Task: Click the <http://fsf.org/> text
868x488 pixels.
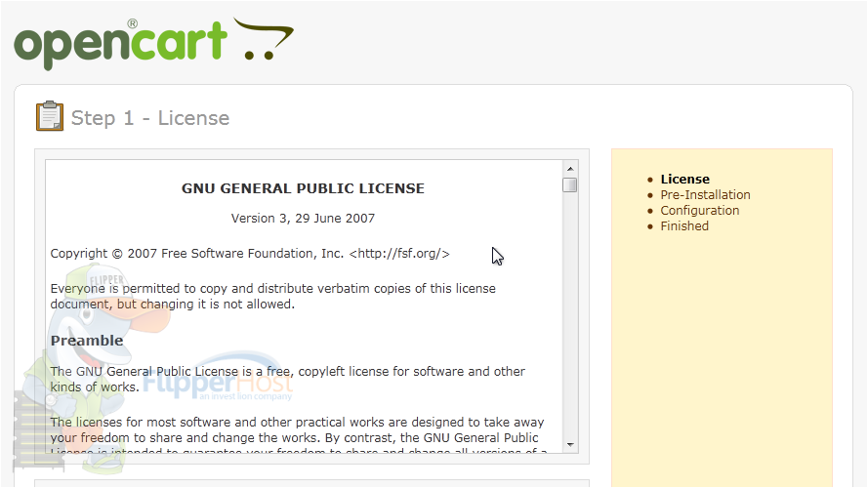Action: [399, 254]
